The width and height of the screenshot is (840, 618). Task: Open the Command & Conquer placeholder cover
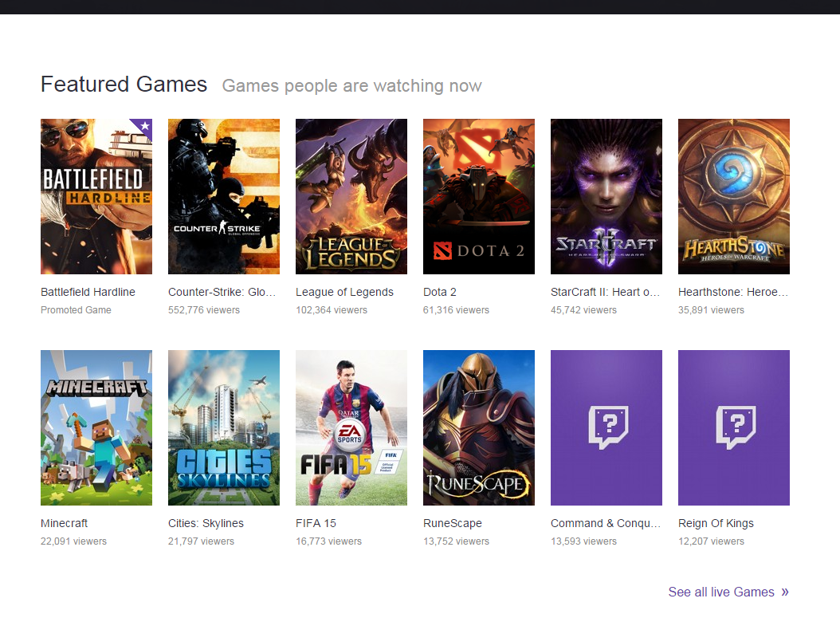tap(606, 427)
